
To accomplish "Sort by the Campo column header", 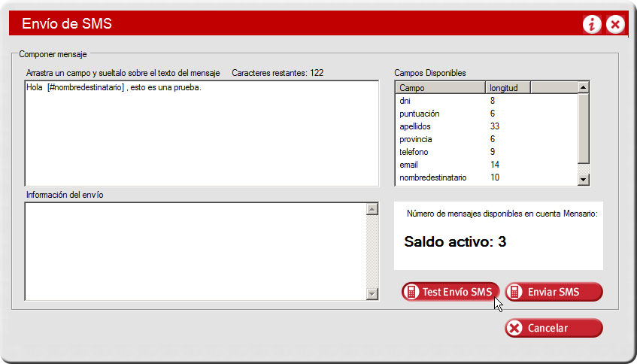I will pos(440,88).
